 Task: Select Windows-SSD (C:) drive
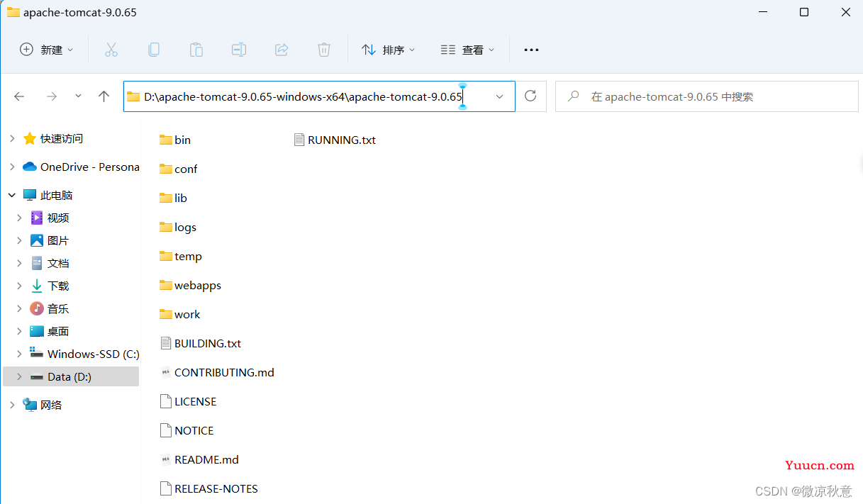[93, 354]
